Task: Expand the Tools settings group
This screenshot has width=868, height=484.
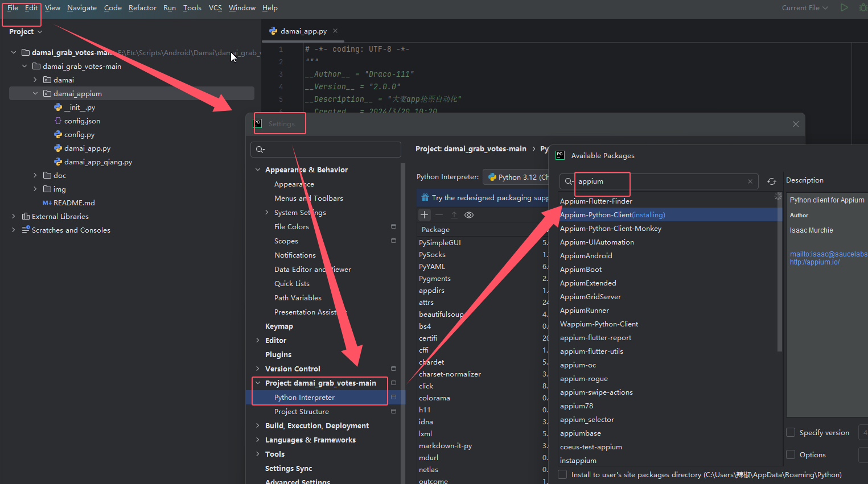Action: click(x=258, y=454)
